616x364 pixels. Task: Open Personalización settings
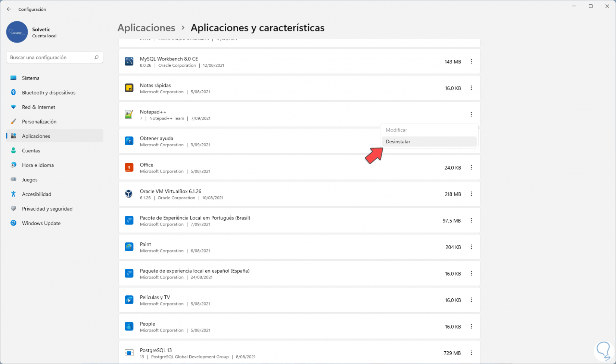(55, 122)
